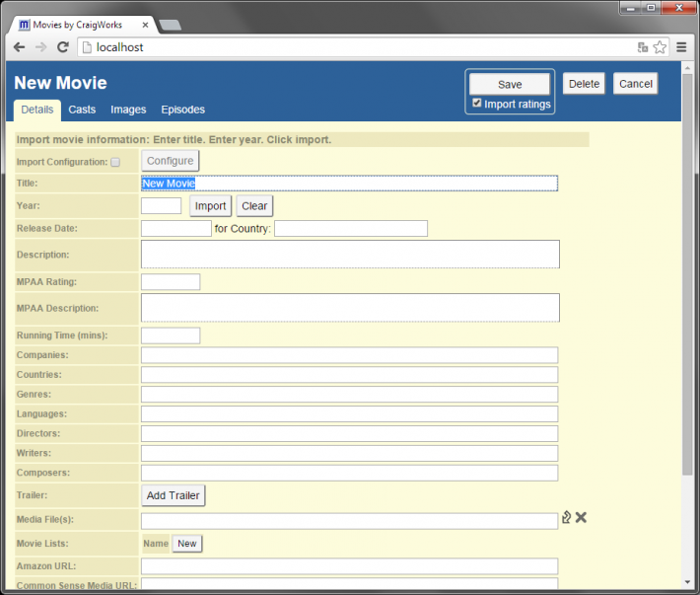700x595 pixels.
Task: Click the page vertical scrollbar thumb
Action: 687,274
